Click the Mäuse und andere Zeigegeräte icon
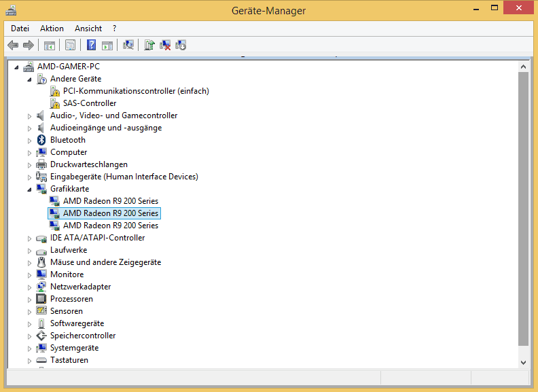This screenshot has height=392, width=538. coord(41,262)
